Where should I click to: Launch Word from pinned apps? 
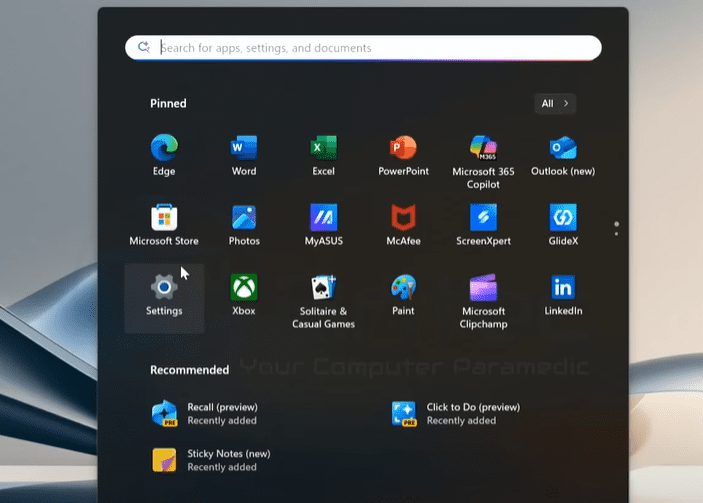point(244,149)
